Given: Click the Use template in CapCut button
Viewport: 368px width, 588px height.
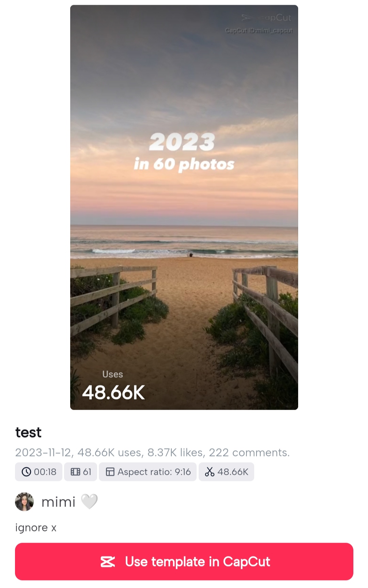Looking at the screenshot, I should click(x=184, y=561).
